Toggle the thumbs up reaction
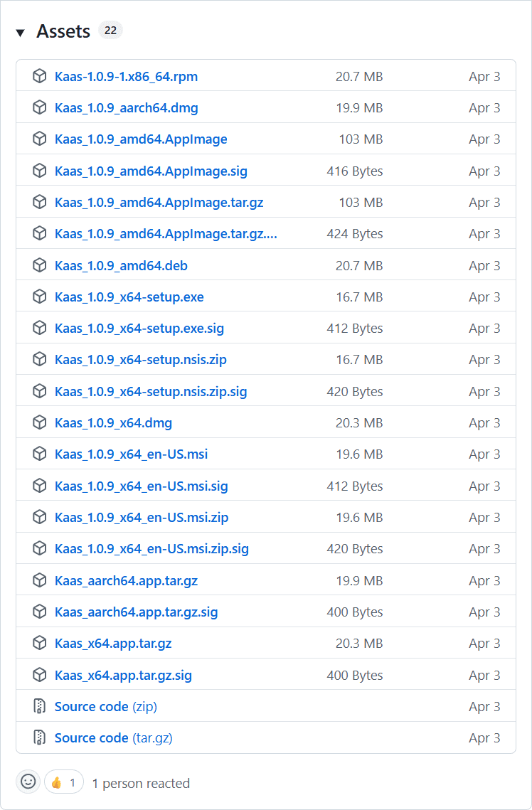532x810 pixels. coord(64,782)
